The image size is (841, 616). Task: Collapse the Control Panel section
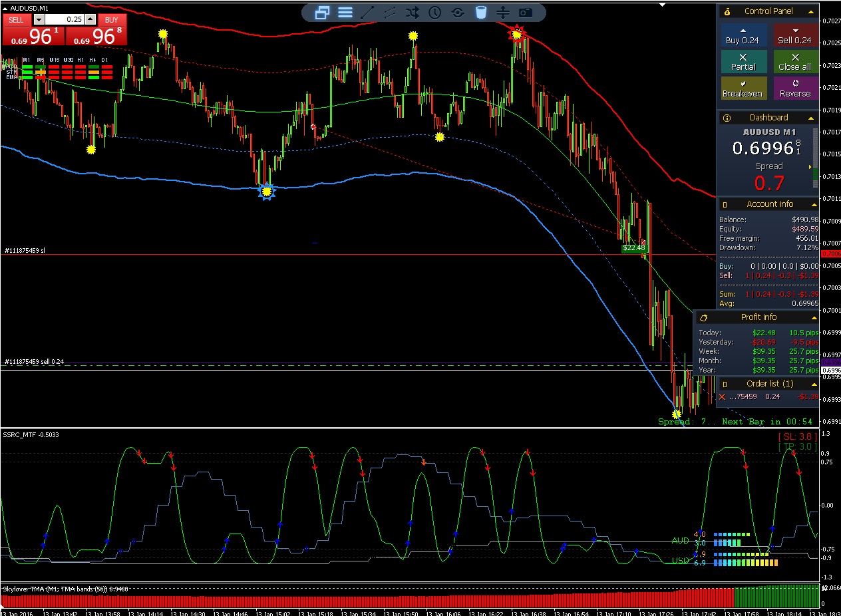point(811,11)
